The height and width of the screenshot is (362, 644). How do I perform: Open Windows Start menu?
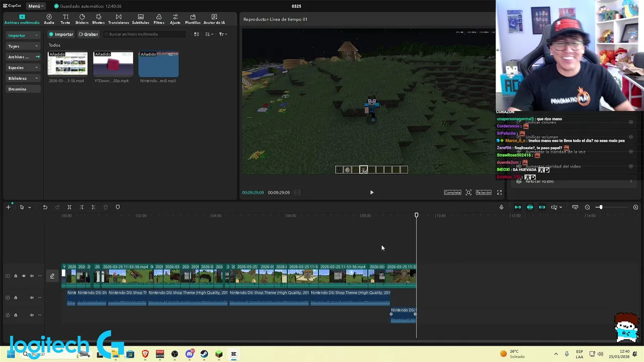click(10, 354)
